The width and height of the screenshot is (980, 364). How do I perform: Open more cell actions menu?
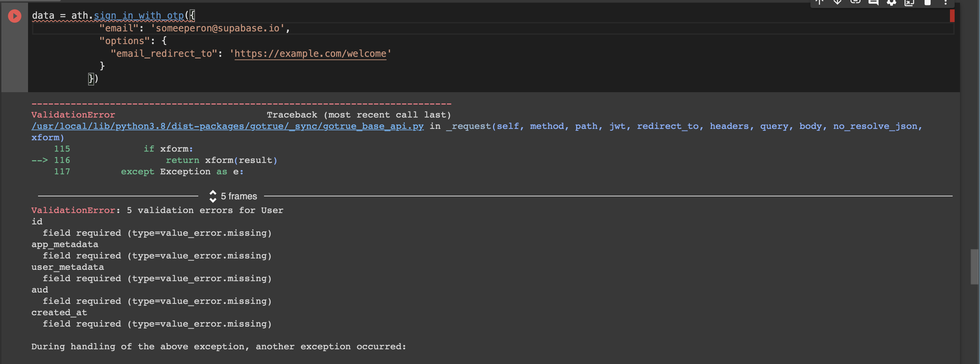click(x=945, y=3)
